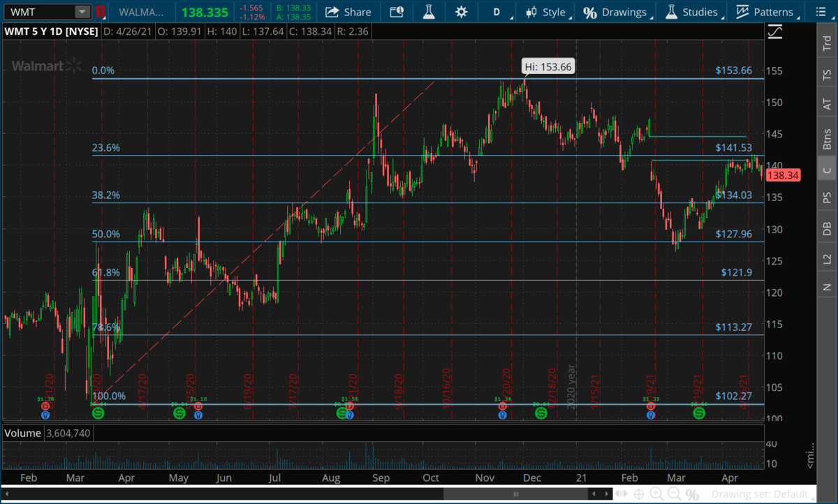Image resolution: width=838 pixels, height=504 pixels.
Task: Click the horizontal chart scrollbar thumb
Action: coord(515,494)
